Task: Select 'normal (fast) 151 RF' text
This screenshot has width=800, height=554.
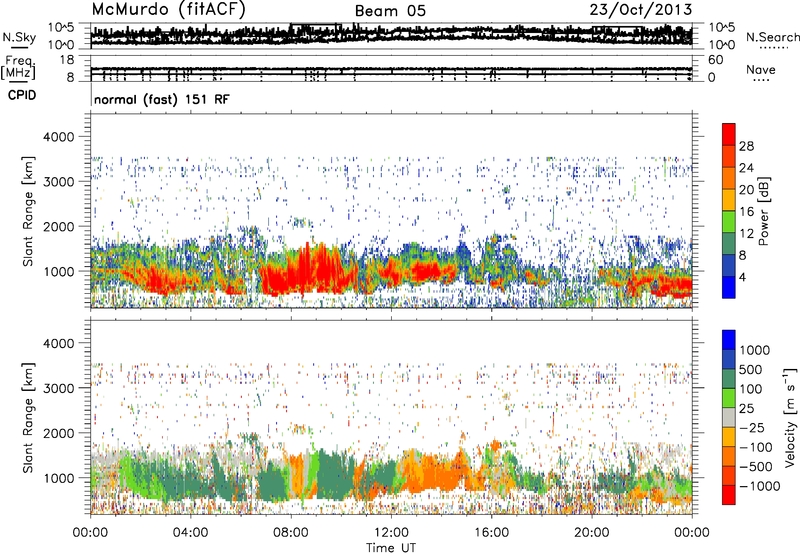Action: point(162,99)
